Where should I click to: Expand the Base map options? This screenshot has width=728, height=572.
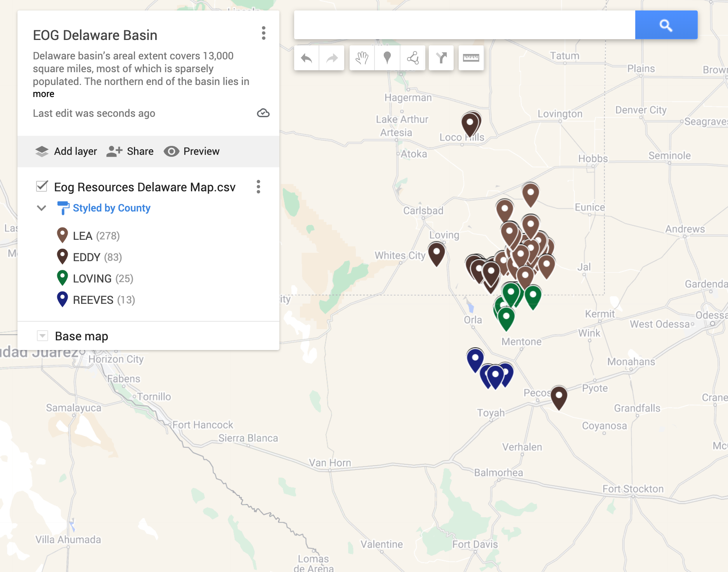pos(42,336)
